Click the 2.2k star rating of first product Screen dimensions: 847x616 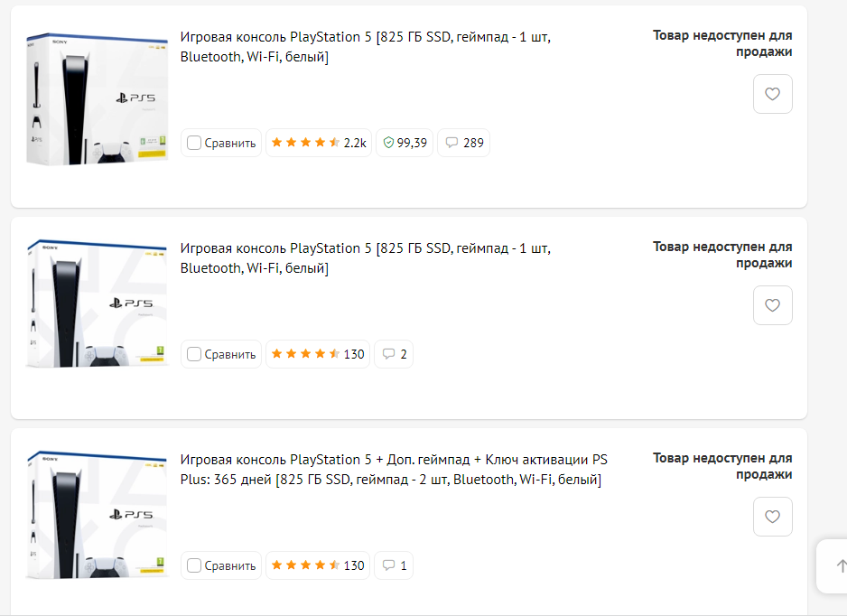tap(319, 143)
